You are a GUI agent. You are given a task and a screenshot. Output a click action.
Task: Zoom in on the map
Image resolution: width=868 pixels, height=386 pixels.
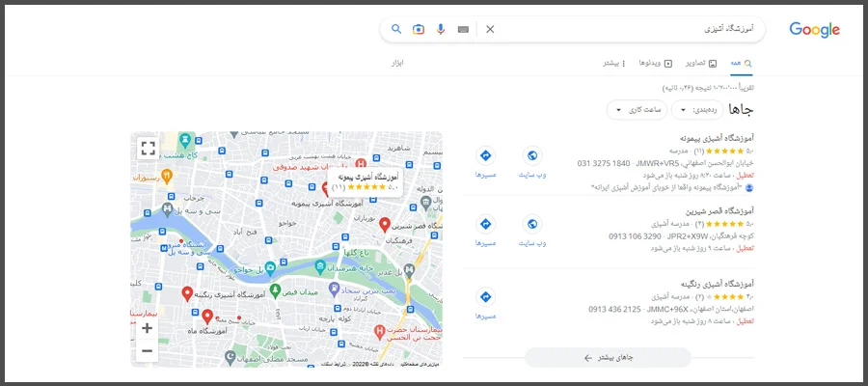pyautogui.click(x=148, y=328)
